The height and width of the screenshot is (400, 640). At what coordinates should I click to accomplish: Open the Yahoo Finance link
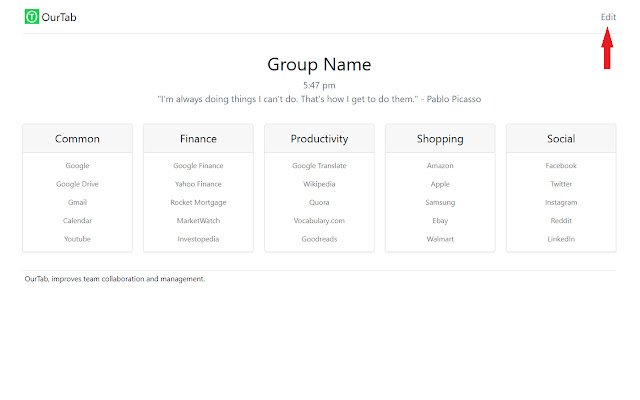[x=198, y=184]
